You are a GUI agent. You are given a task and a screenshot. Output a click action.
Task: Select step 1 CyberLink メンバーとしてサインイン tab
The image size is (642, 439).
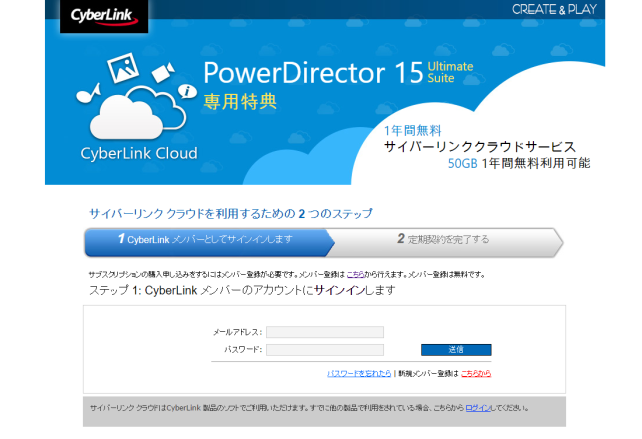pos(209,242)
